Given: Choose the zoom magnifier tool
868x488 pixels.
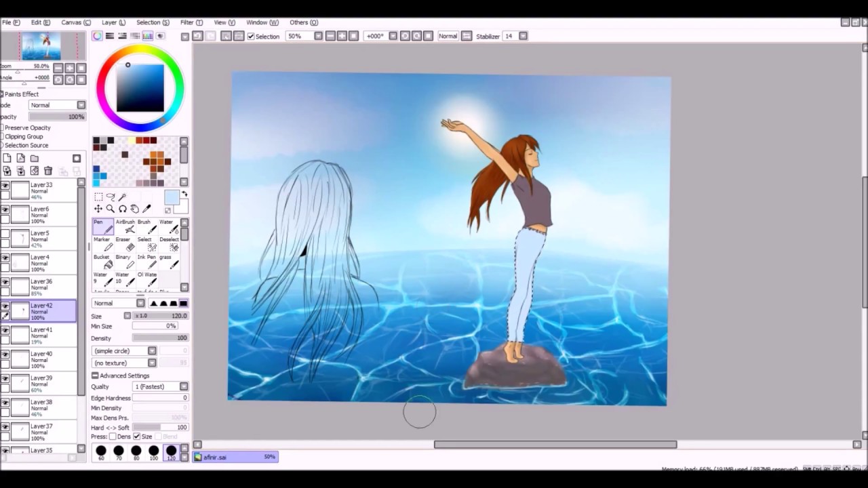Looking at the screenshot, I should pyautogui.click(x=111, y=209).
